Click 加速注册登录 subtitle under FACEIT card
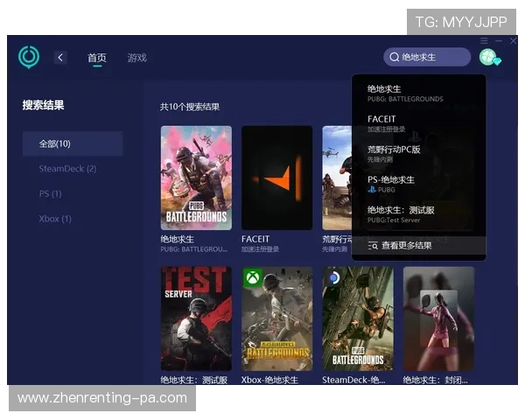This screenshot has width=525, height=420. 260,249
